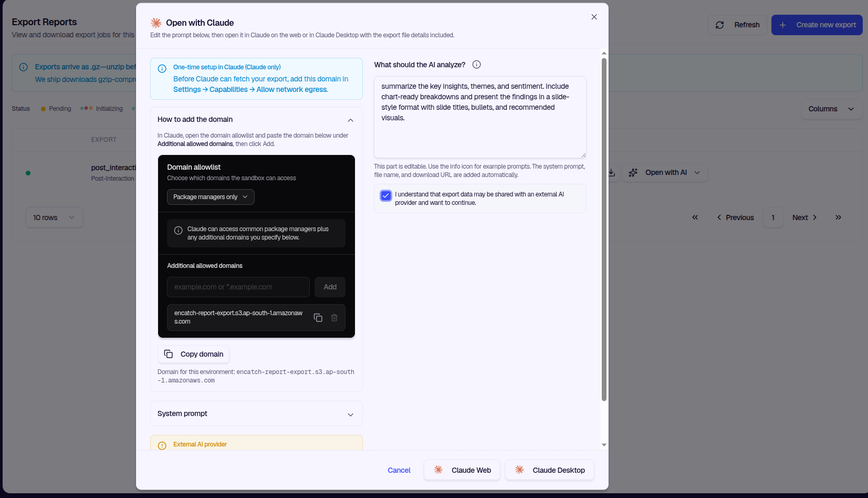Click the Refresh button in Export Reports

click(x=738, y=25)
